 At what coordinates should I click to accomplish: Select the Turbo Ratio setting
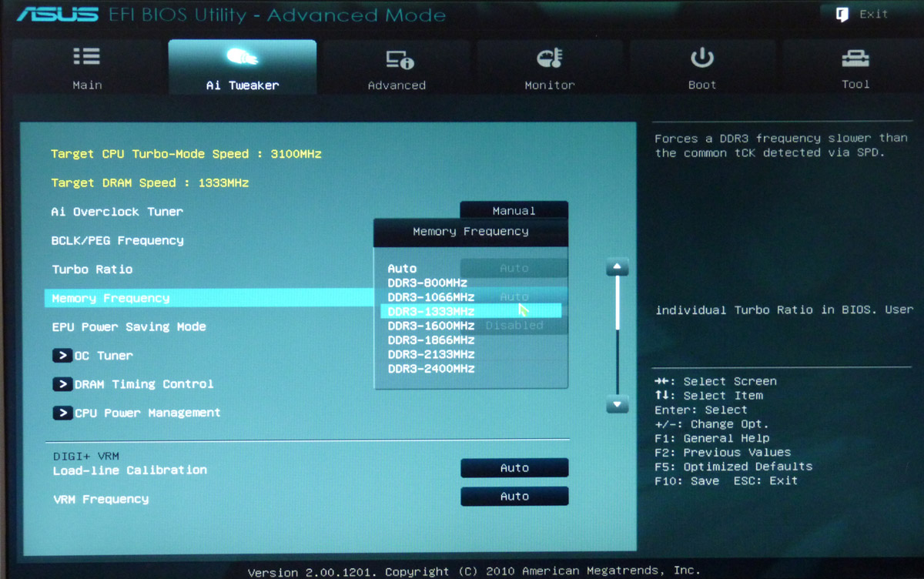coord(92,269)
